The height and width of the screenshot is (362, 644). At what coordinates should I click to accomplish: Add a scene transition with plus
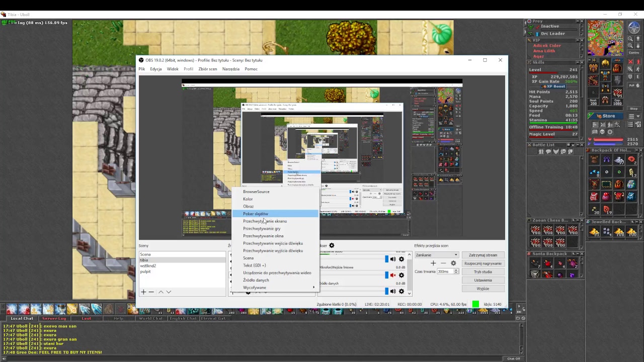pyautogui.click(x=433, y=263)
